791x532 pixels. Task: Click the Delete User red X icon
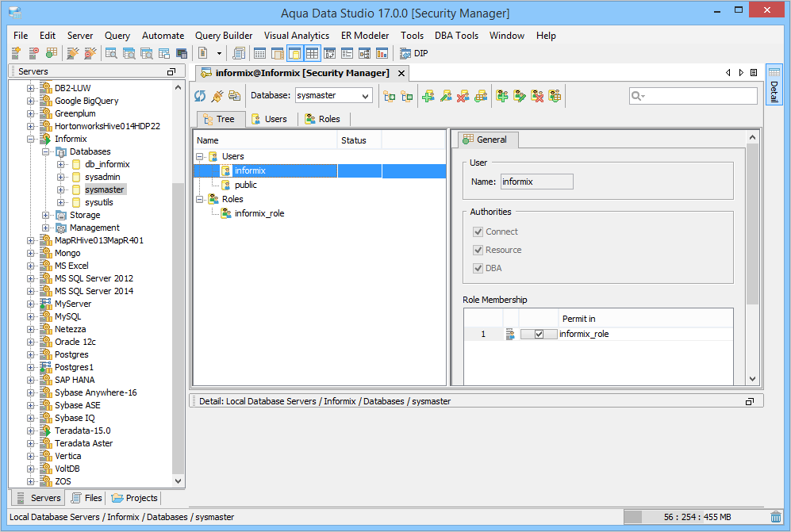(463, 96)
